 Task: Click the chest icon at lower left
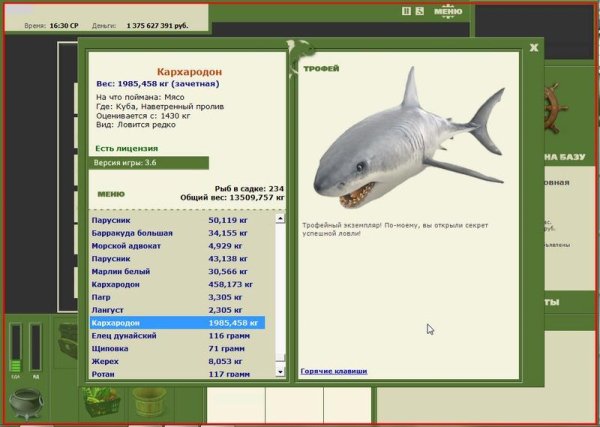[x=68, y=341]
